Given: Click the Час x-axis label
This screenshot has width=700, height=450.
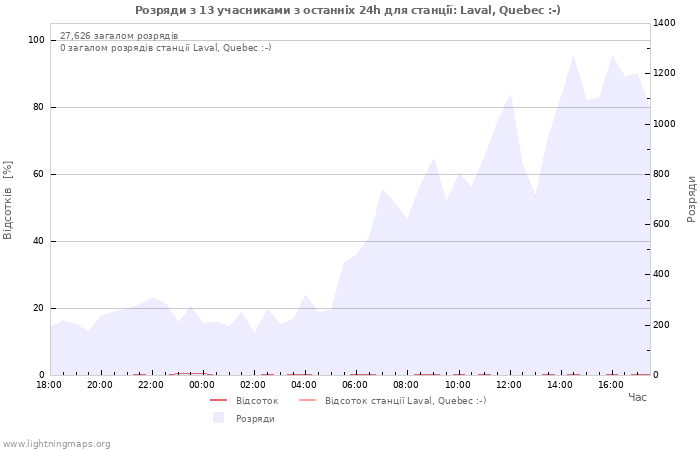Looking at the screenshot, I should pyautogui.click(x=637, y=397).
